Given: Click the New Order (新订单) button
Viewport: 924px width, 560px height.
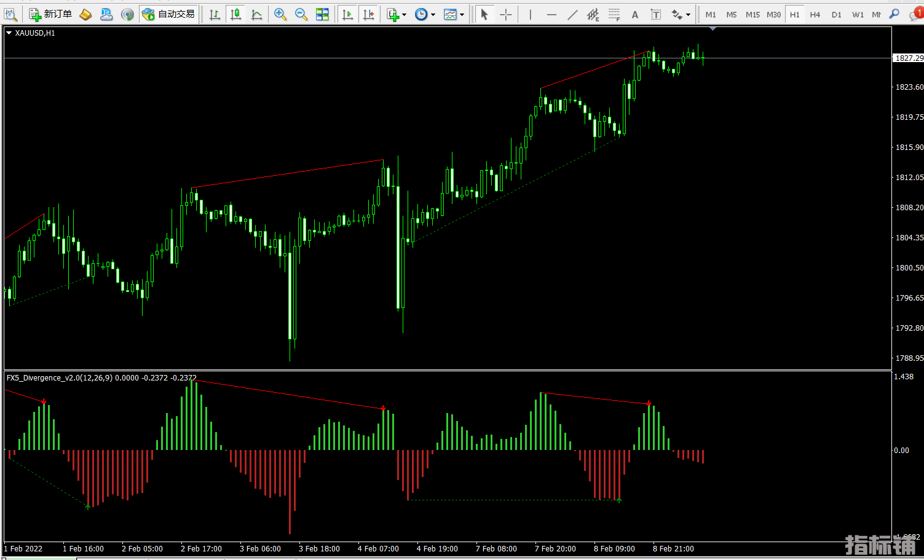Looking at the screenshot, I should point(50,14).
